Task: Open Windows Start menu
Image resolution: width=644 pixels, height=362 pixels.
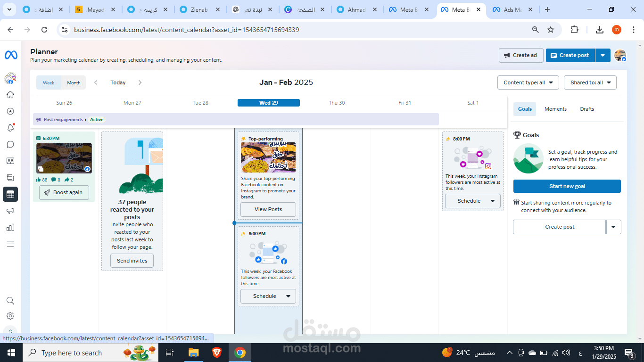Action: click(11, 353)
